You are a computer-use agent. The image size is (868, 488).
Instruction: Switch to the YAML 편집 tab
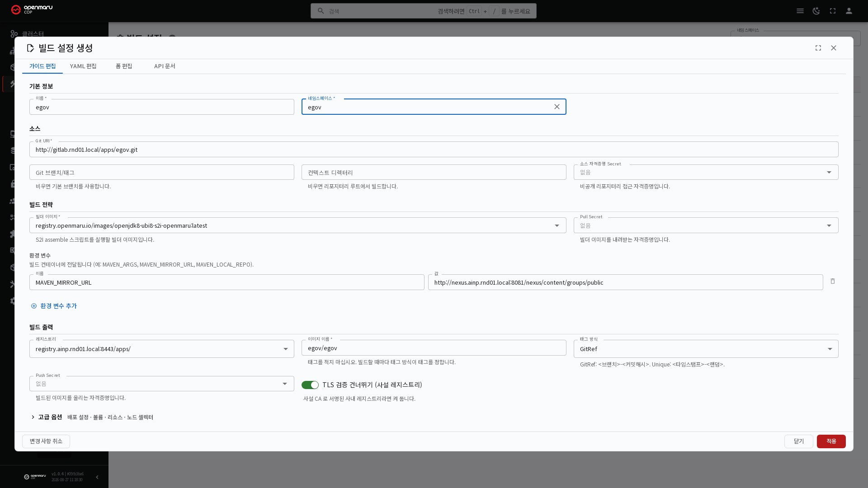(83, 66)
